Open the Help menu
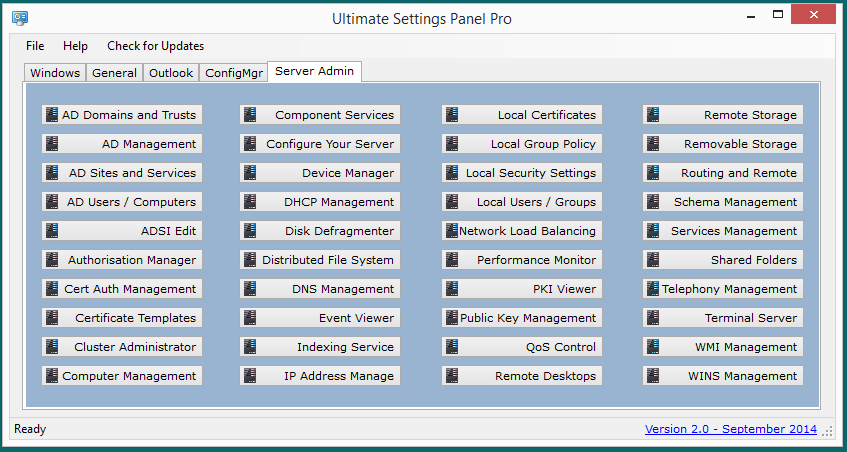 coord(75,46)
